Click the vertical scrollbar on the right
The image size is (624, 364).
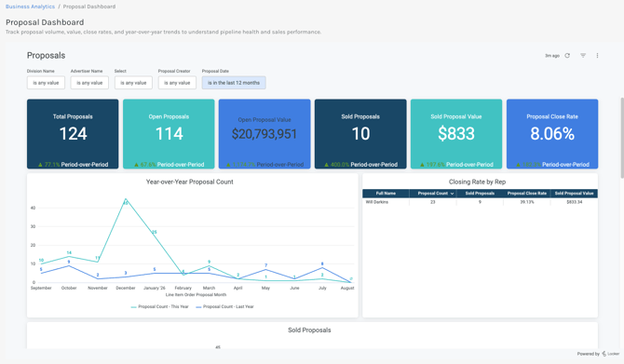click(x=622, y=137)
